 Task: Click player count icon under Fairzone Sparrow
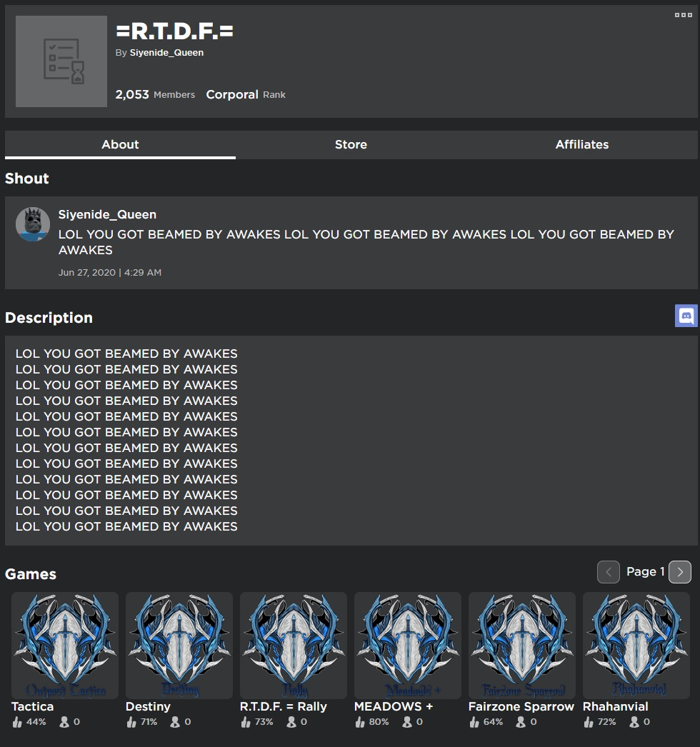coord(521,722)
